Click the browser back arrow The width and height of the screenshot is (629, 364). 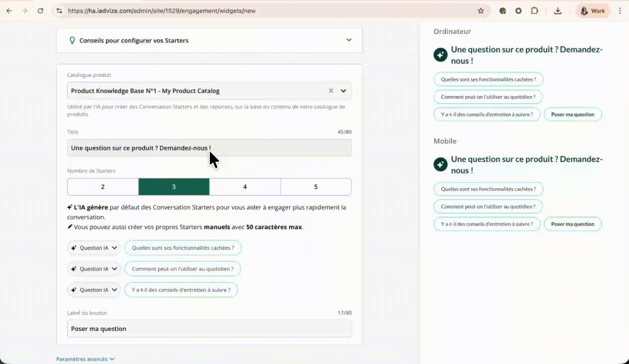point(9,11)
